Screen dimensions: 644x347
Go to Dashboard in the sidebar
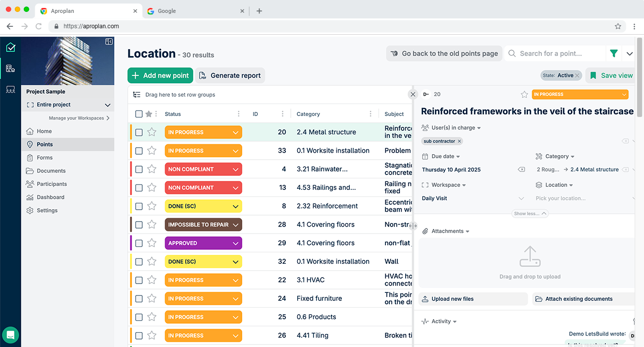point(51,197)
